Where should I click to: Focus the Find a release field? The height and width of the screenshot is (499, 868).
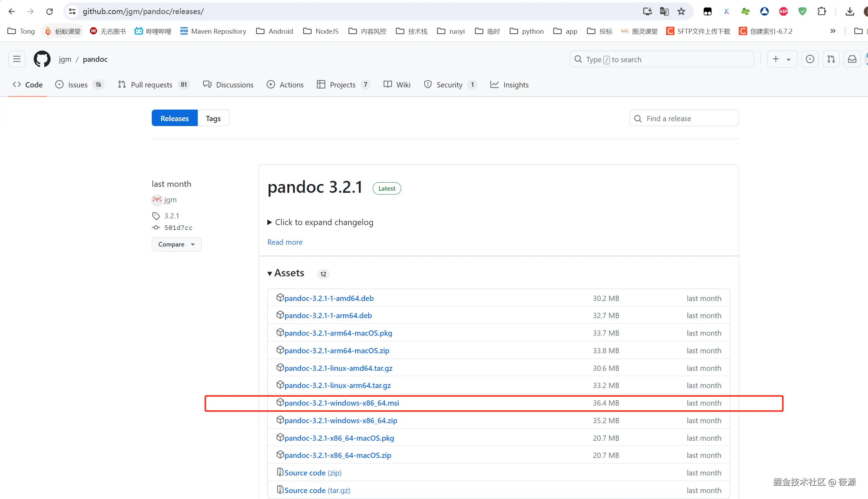click(684, 118)
